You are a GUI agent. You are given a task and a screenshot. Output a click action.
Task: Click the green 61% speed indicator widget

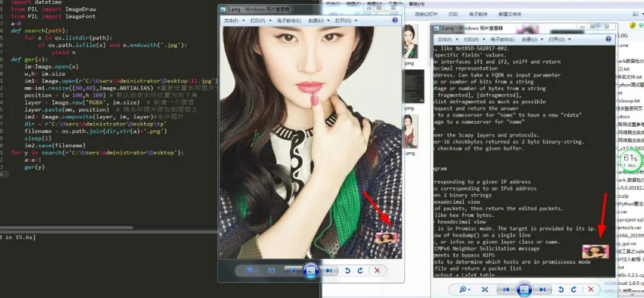[x=630, y=159]
